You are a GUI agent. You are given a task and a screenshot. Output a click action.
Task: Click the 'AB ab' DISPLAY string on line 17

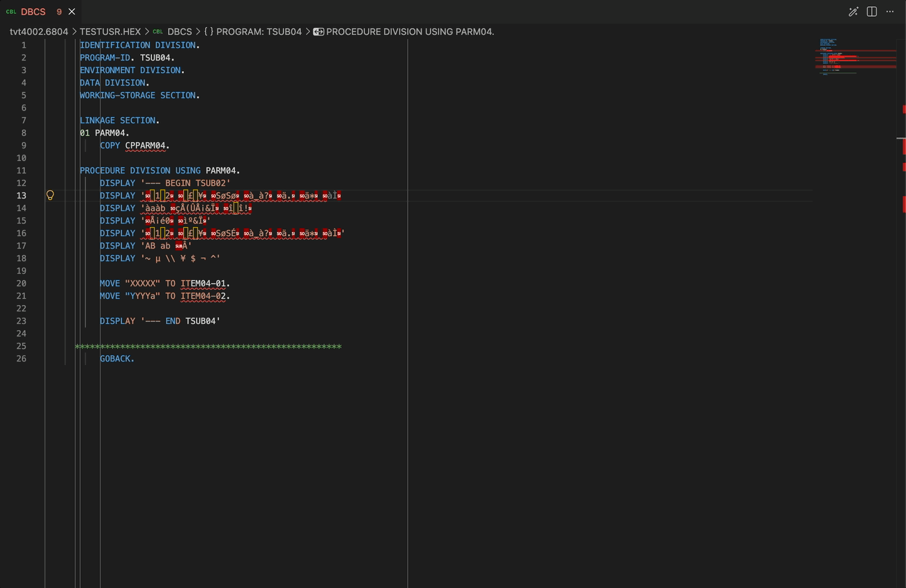click(x=166, y=245)
